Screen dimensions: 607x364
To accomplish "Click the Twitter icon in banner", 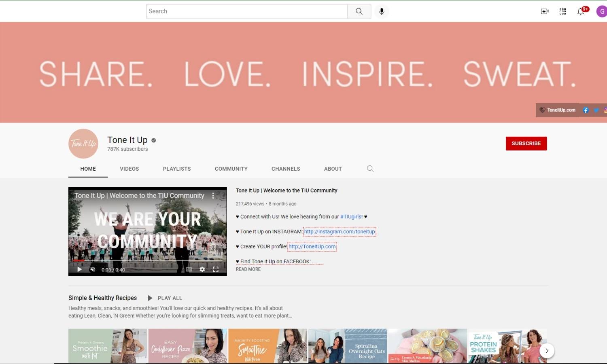I will point(596,110).
